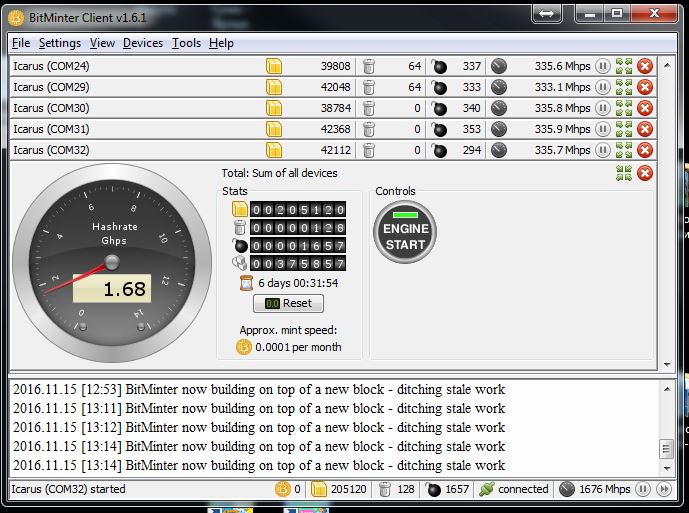Viewport: 689px width, 513px height.
Task: Open the View menu
Action: coord(102,43)
